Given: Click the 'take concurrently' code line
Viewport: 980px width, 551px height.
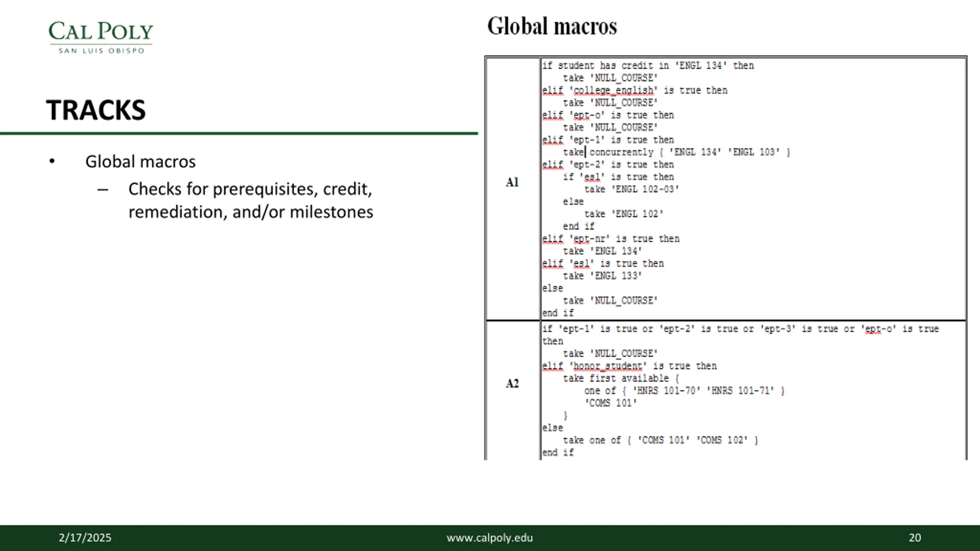Looking at the screenshot, I should 676,152.
